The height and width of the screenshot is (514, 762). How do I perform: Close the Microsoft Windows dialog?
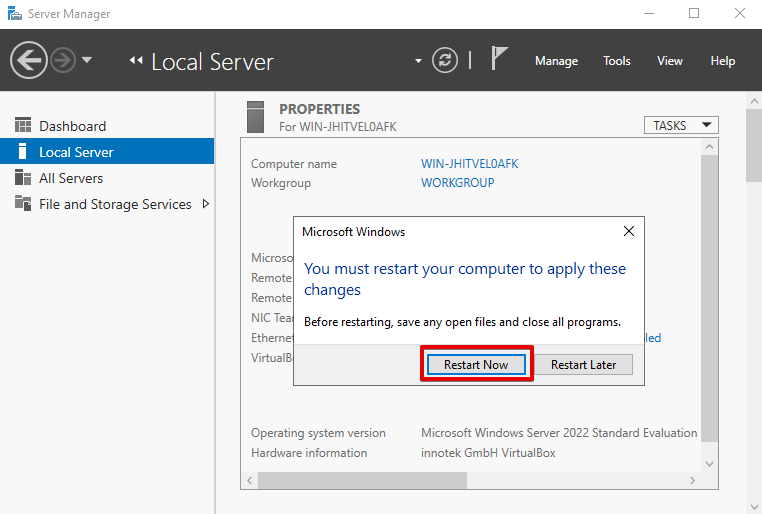tap(629, 231)
